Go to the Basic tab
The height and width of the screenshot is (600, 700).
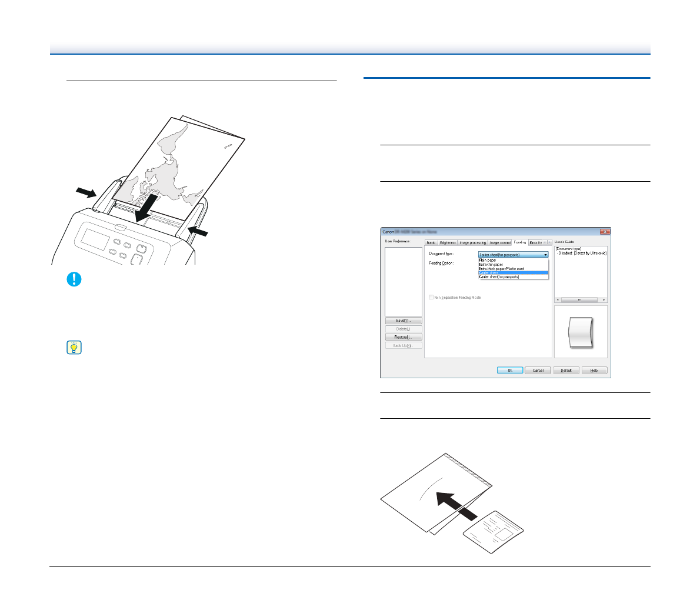pyautogui.click(x=431, y=242)
